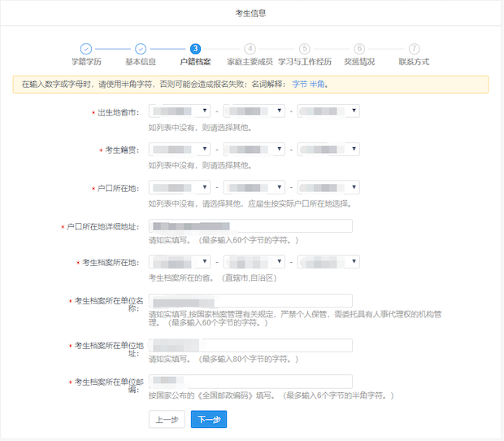Click step 3 circle icon 户籍档案
The image size is (504, 441).
point(195,49)
